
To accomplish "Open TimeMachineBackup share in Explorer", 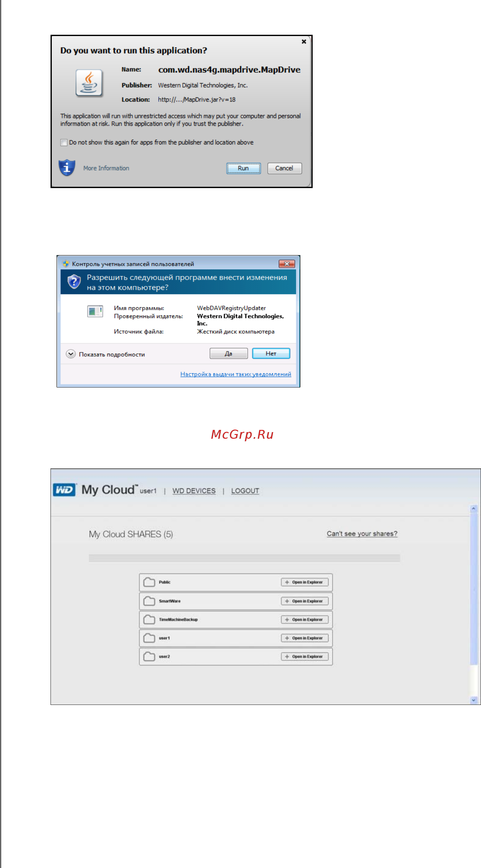I will 305,620.
